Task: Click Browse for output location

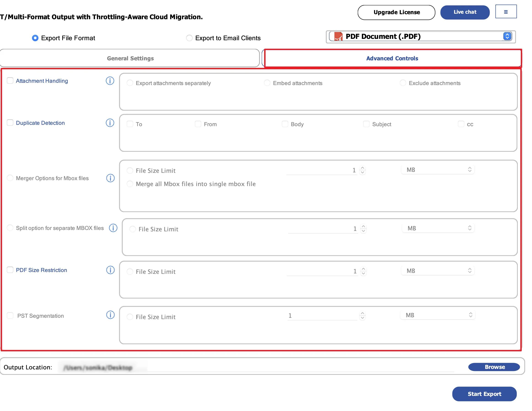Action: pos(494,367)
